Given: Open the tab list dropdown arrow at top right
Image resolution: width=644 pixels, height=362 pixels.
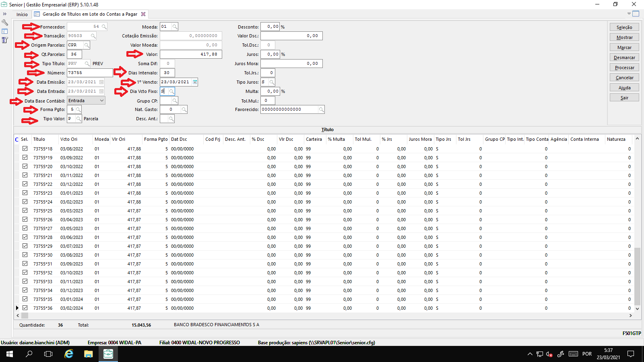Looking at the screenshot, I should tap(629, 14).
